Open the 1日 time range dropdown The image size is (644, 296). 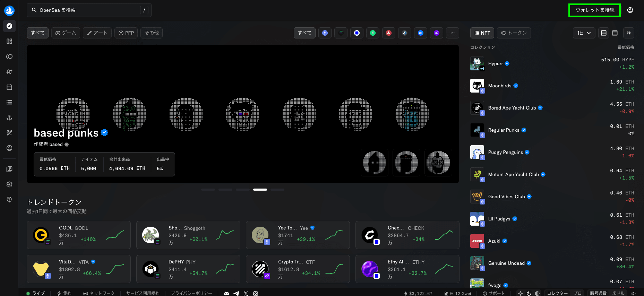click(584, 33)
